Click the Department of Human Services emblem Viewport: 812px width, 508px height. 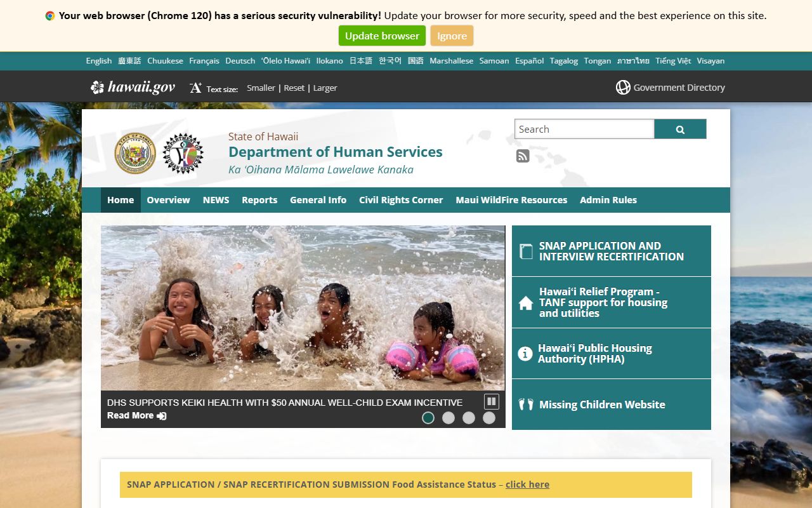pos(183,153)
